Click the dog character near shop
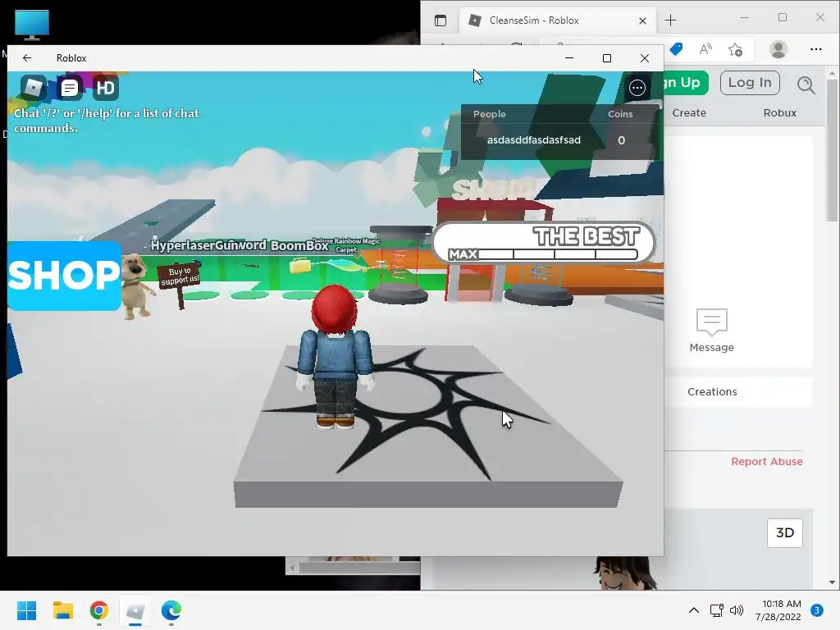 pyautogui.click(x=136, y=287)
